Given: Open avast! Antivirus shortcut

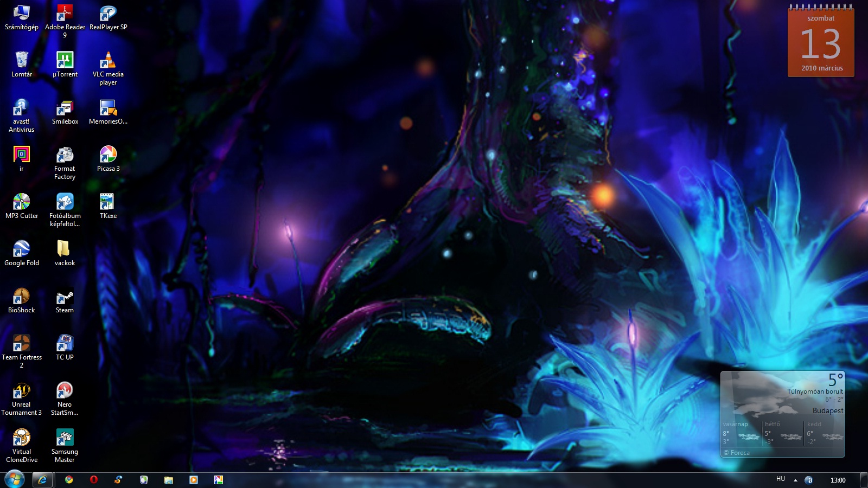Looking at the screenshot, I should [22, 115].
